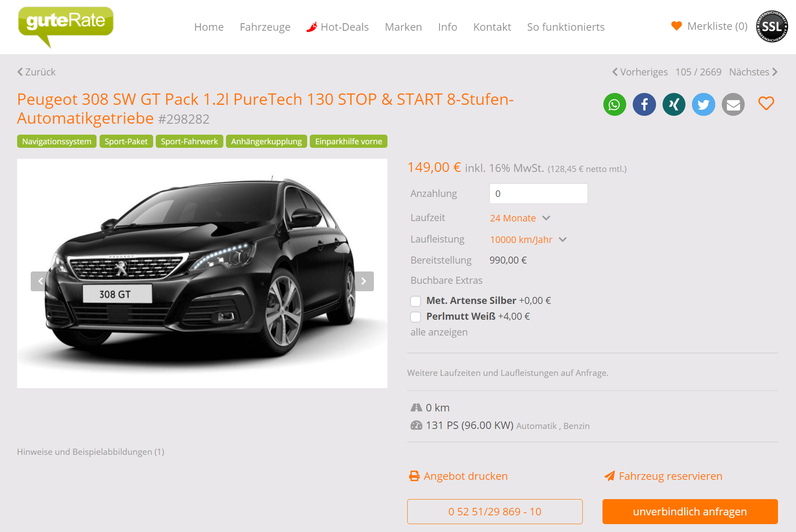The height and width of the screenshot is (532, 796).
Task: Open Laufzeit 24 Monate dropdown
Action: click(520, 218)
